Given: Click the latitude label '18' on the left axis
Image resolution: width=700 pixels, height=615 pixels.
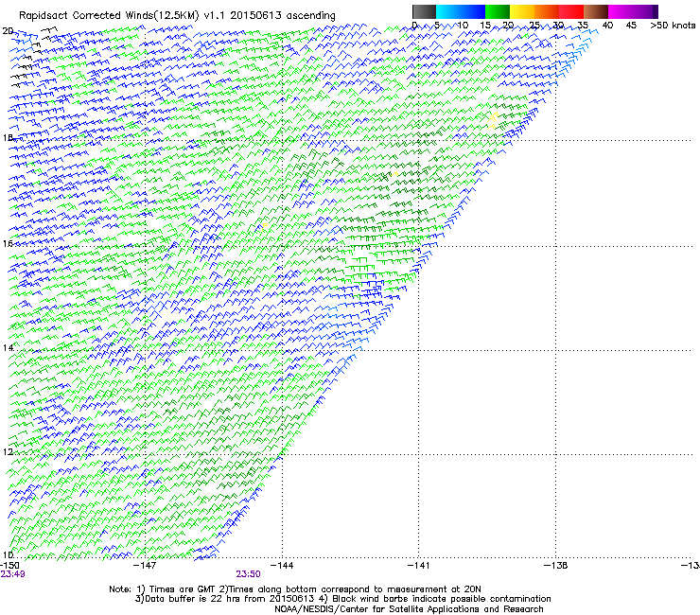Looking at the screenshot, I should coord(8,137).
